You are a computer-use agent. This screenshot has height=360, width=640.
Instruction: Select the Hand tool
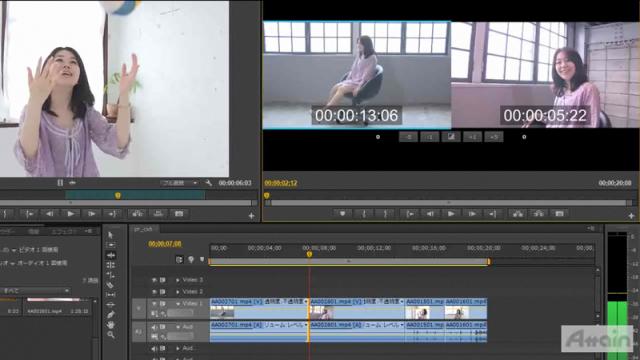pyautogui.click(x=110, y=325)
